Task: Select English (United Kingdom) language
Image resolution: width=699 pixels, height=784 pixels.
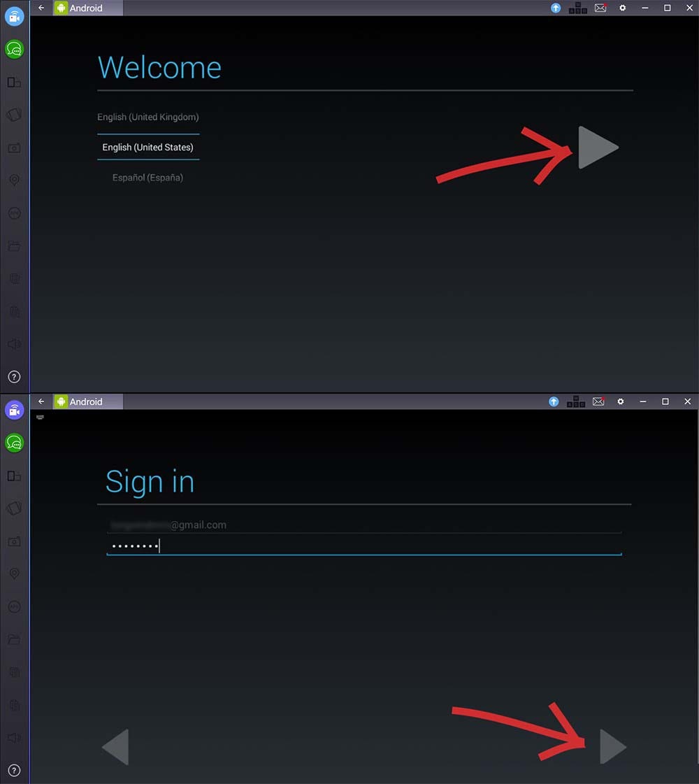Action: click(x=148, y=117)
